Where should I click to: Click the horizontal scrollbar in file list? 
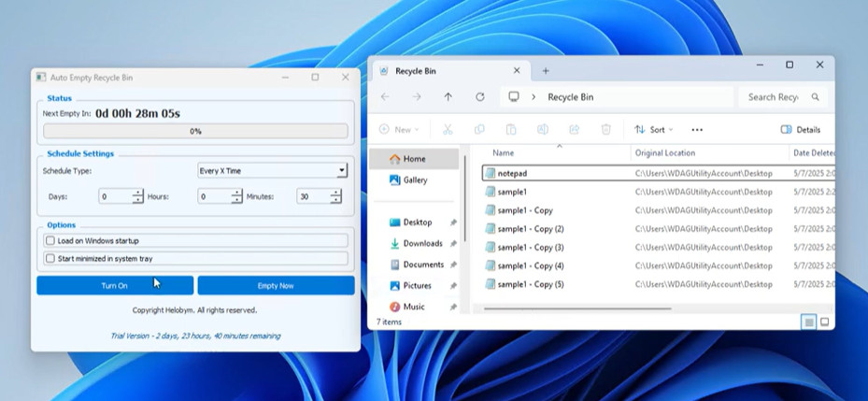pos(578,308)
